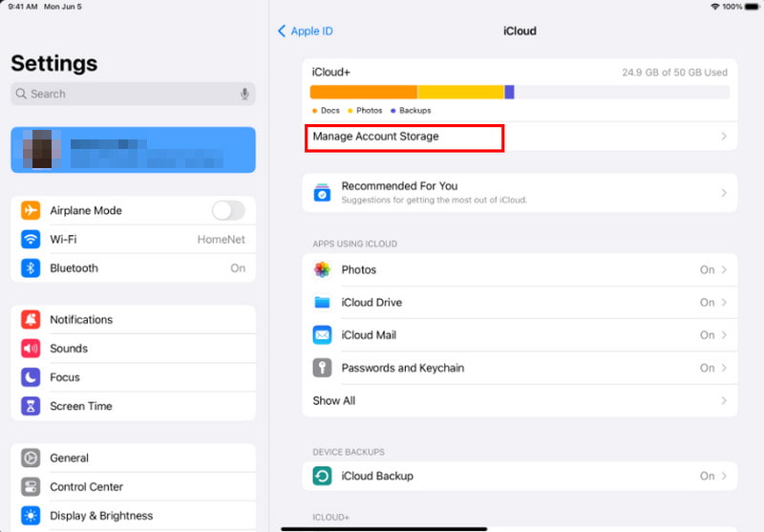Open Passwords and Keychain chevron

point(724,368)
